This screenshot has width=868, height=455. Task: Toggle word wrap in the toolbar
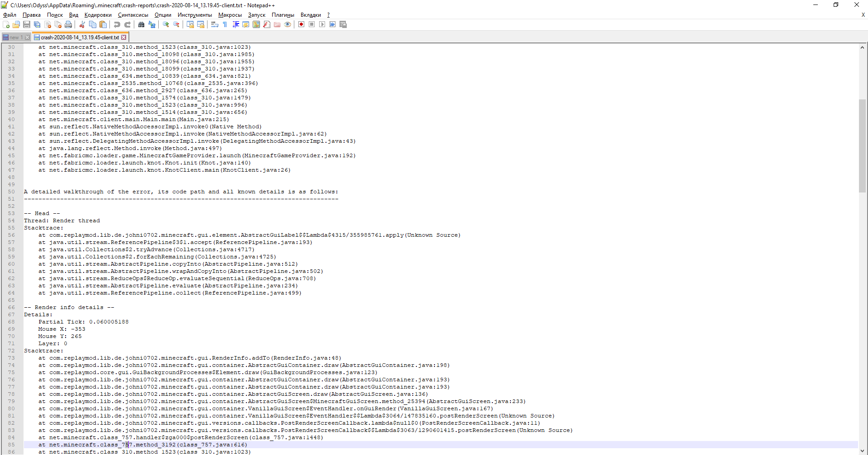click(x=215, y=24)
